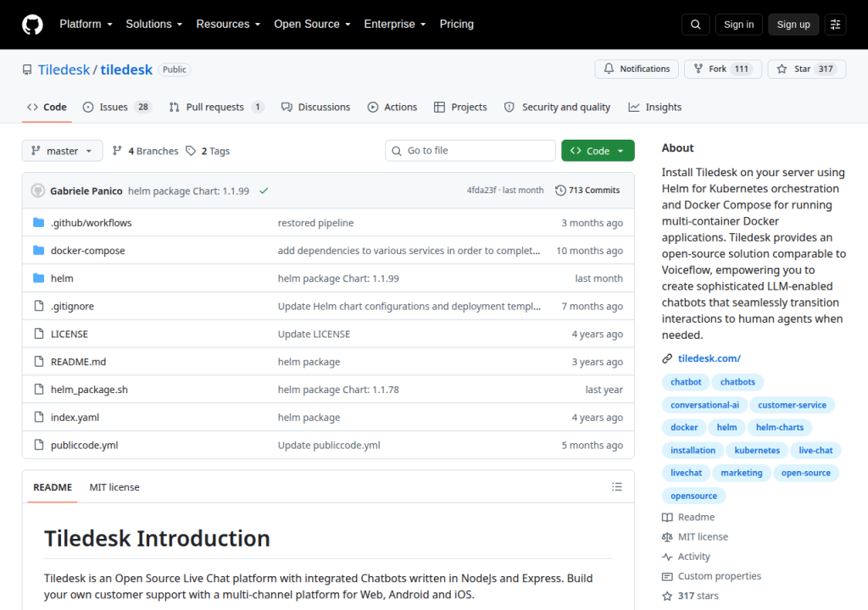Click the chatbot topic tag

click(685, 382)
